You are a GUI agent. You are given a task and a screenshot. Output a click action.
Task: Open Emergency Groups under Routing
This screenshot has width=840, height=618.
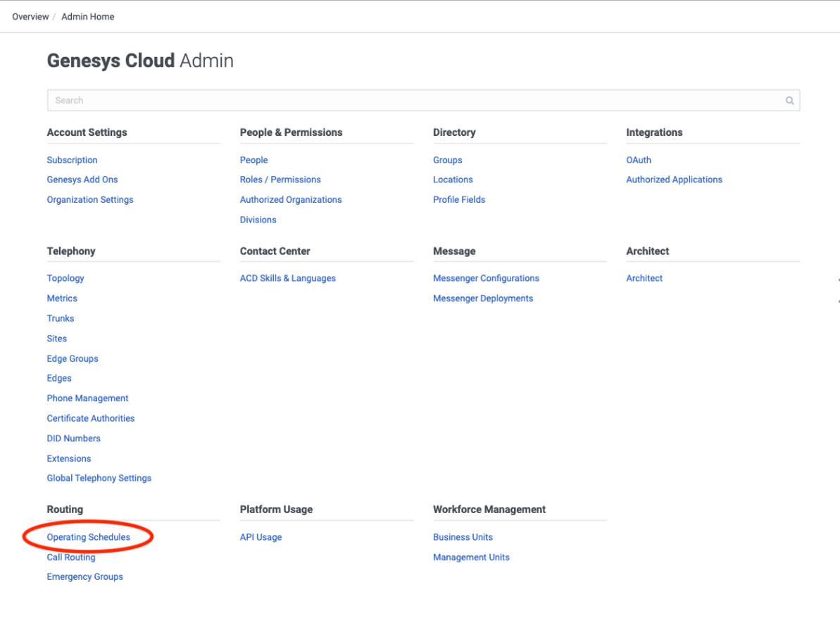85,576
